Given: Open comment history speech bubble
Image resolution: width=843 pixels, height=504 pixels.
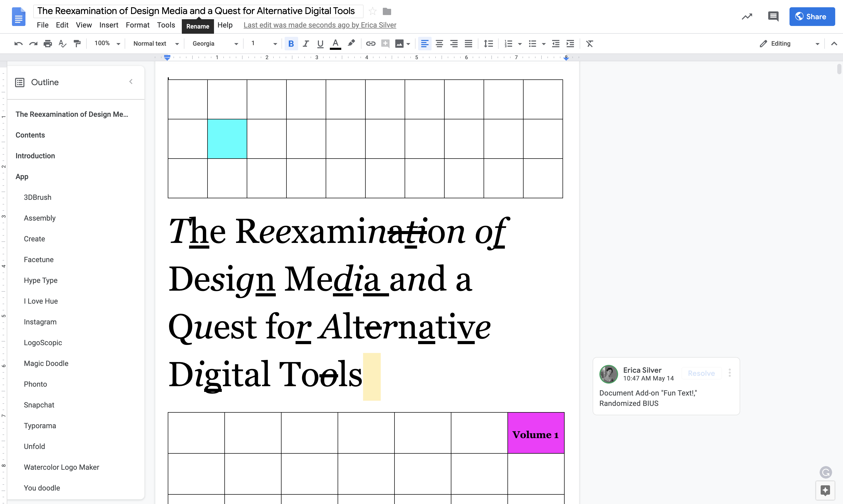Looking at the screenshot, I should coord(773,16).
